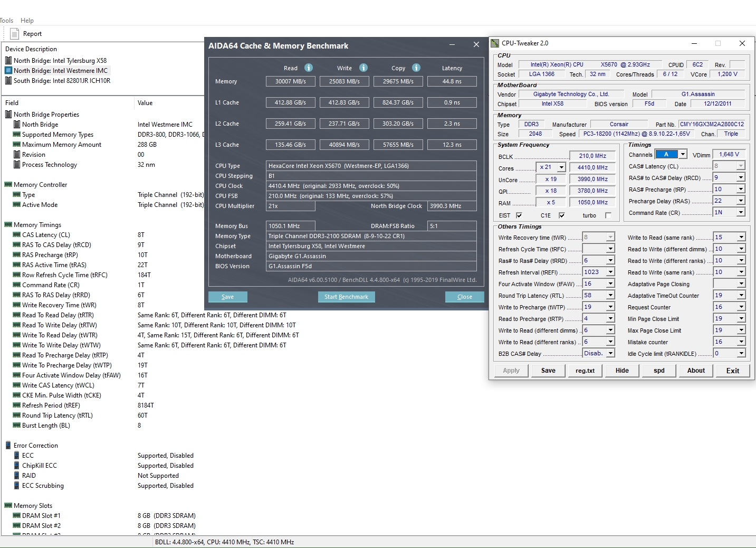Screen dimensions: 756x548
Task: Click the Supported Memory Types row icon
Action: coord(17,135)
